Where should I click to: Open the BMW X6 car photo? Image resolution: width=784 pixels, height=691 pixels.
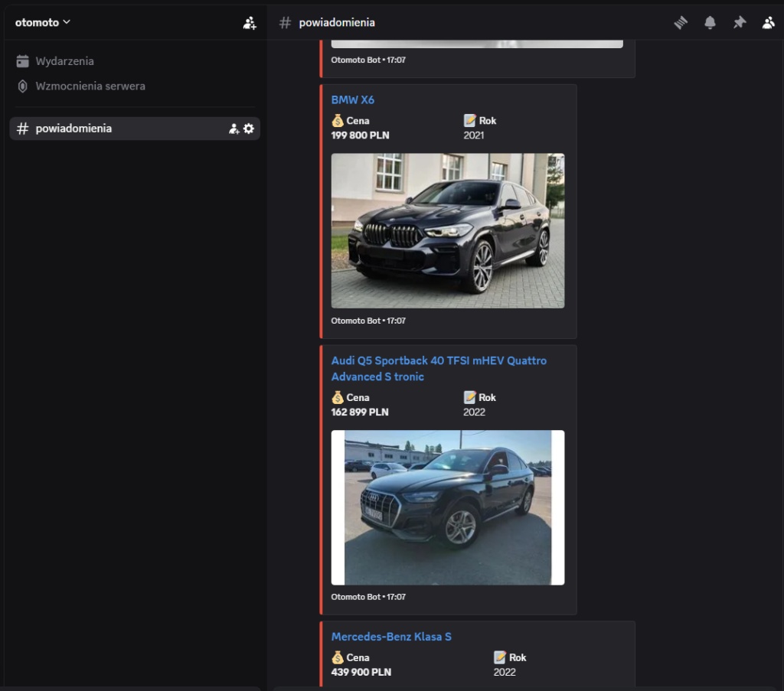[x=447, y=230]
